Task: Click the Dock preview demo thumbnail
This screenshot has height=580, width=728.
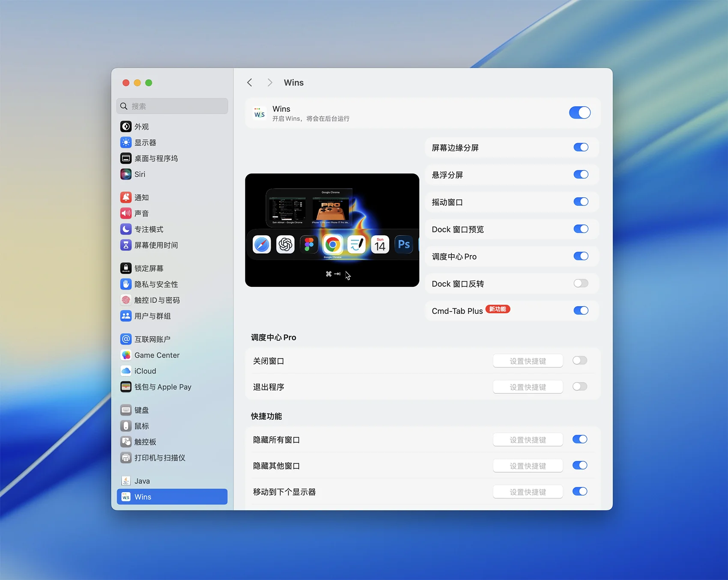Action: [x=332, y=230]
